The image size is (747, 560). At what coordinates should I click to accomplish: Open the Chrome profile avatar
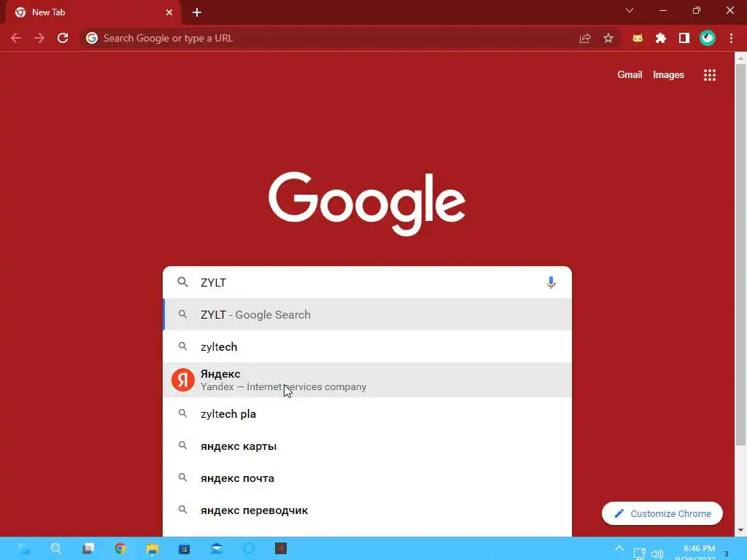[x=708, y=38]
